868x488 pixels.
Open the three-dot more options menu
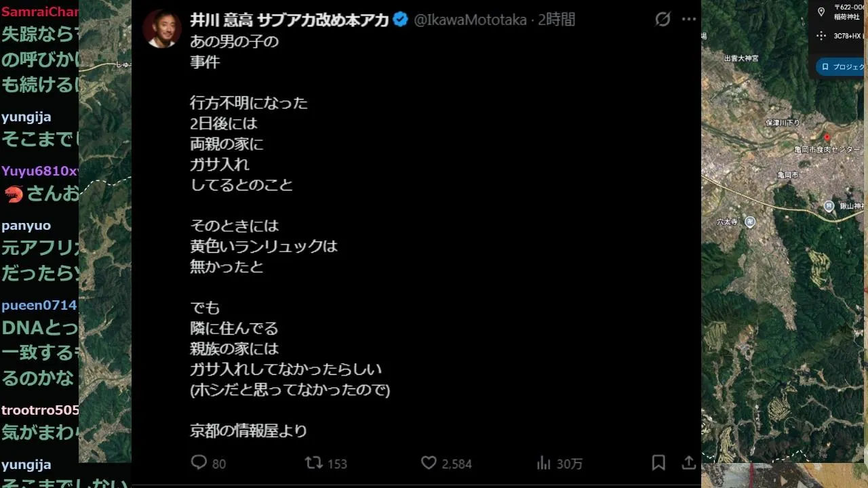(x=689, y=20)
